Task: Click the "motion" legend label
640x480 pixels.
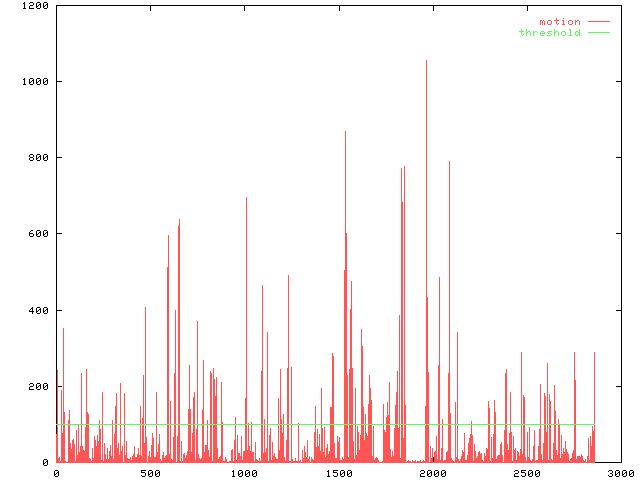Action: pyautogui.click(x=559, y=21)
